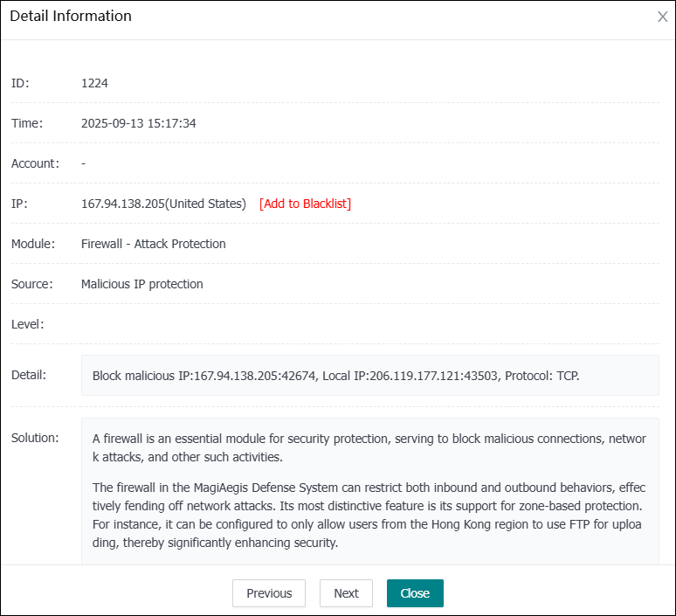The image size is (676, 616).
Task: Click the Solution field label
Action: (x=34, y=437)
